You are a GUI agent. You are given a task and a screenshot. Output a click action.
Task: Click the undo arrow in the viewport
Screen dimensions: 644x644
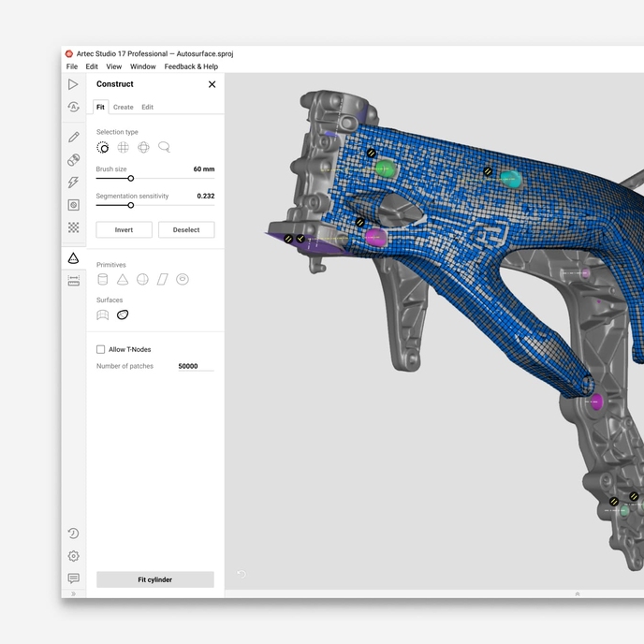(241, 574)
